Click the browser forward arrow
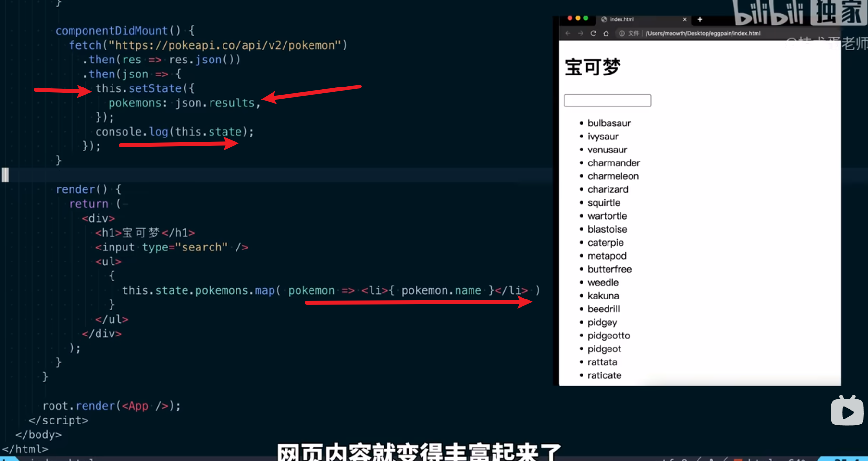This screenshot has width=868, height=461. (581, 33)
